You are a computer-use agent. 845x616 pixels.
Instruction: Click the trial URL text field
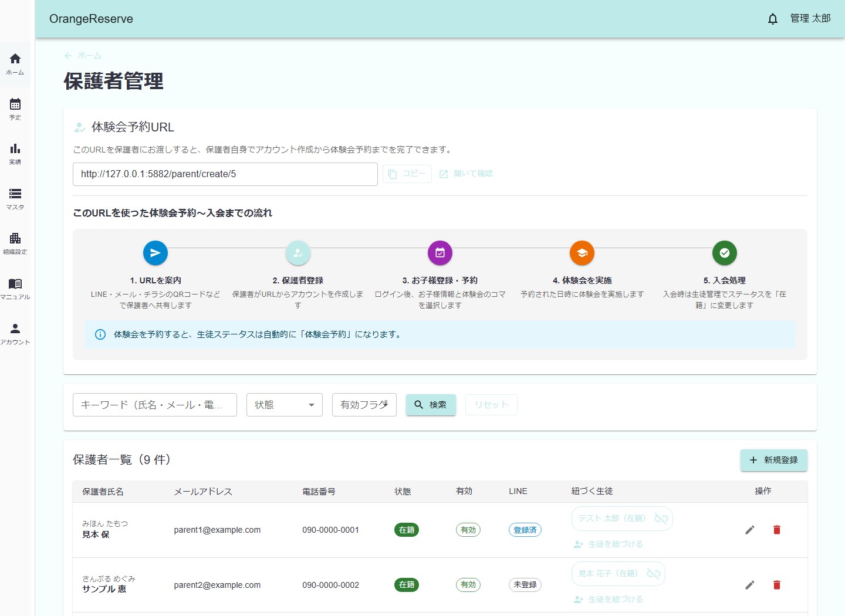click(225, 174)
